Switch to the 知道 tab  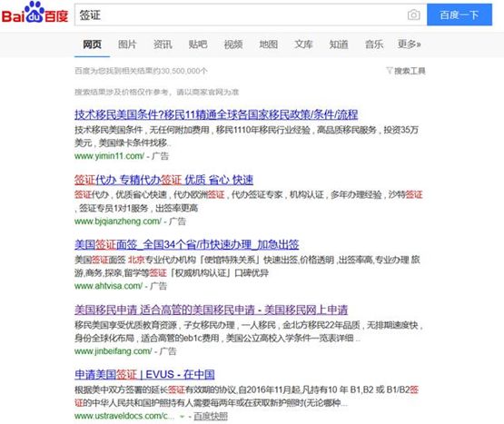[x=339, y=44]
